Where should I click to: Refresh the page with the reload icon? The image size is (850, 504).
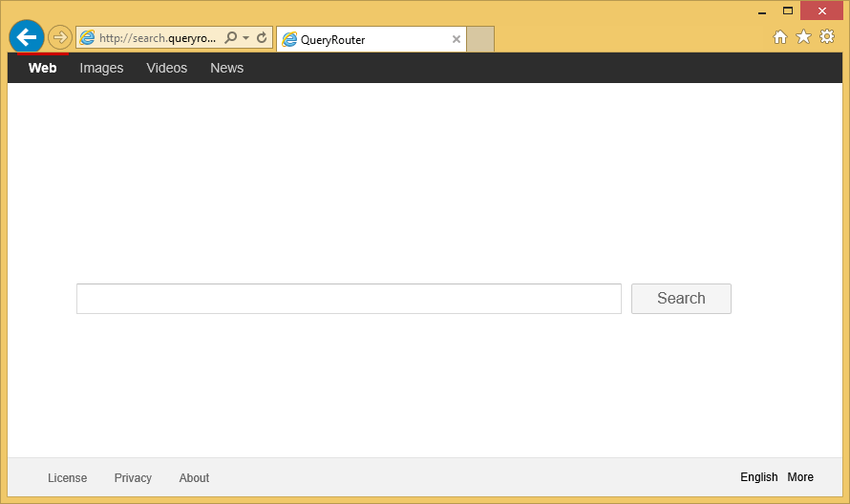(262, 38)
